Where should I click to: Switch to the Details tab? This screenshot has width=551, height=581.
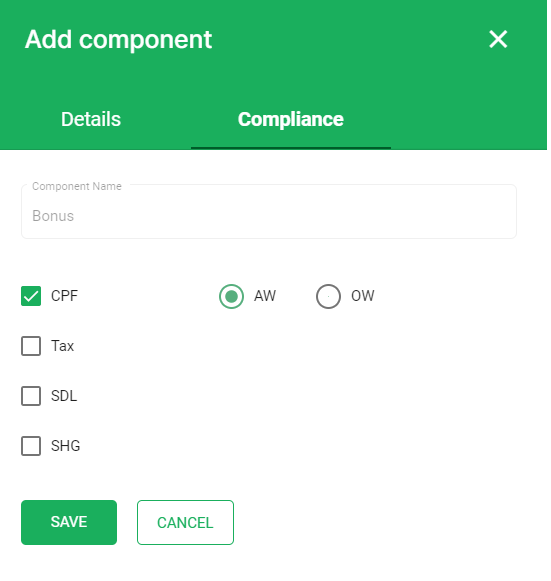pos(91,119)
